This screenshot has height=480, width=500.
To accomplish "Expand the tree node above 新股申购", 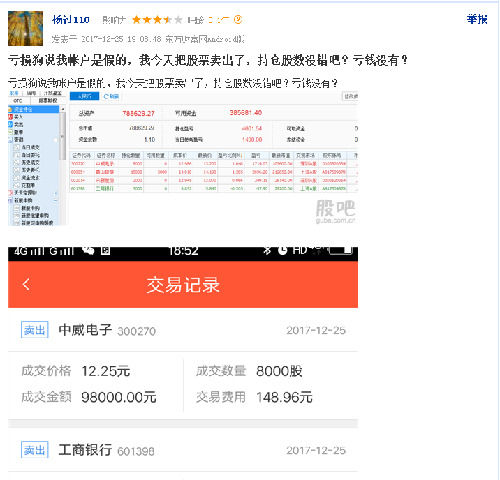I will point(56,193).
